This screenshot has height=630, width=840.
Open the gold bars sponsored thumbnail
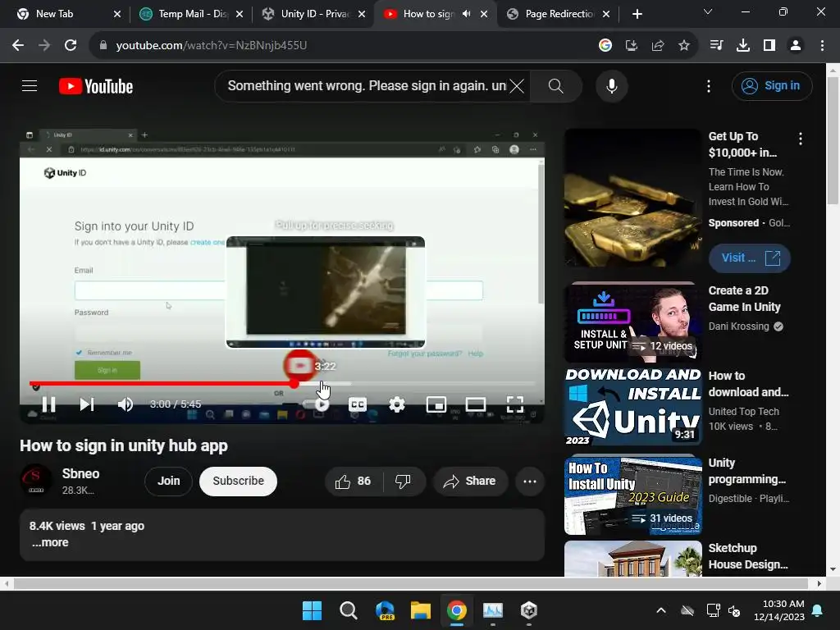pyautogui.click(x=632, y=198)
